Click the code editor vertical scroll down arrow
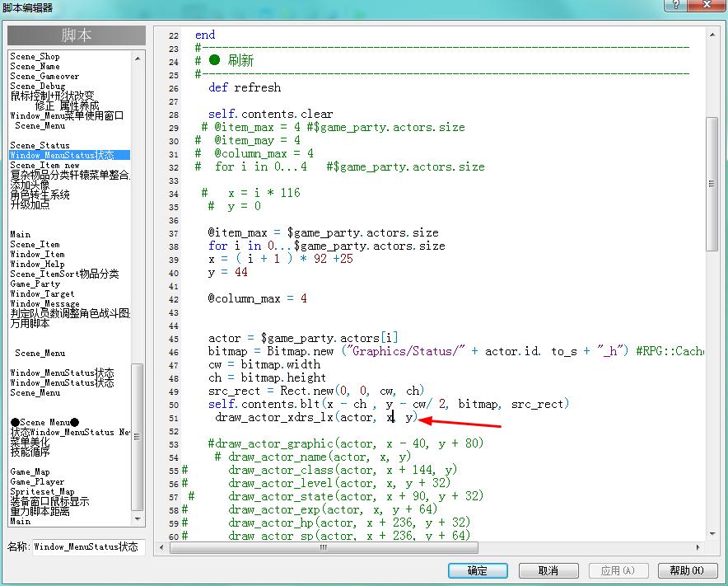 point(712,534)
